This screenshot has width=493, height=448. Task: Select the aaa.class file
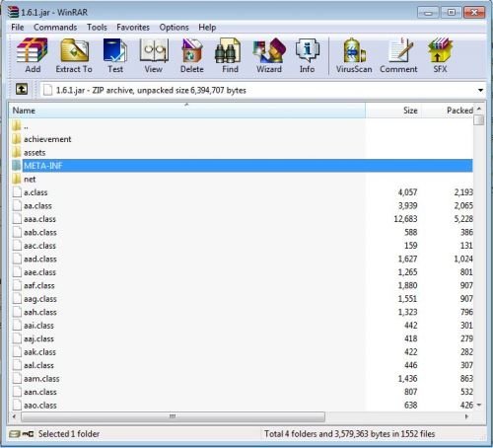coord(39,219)
